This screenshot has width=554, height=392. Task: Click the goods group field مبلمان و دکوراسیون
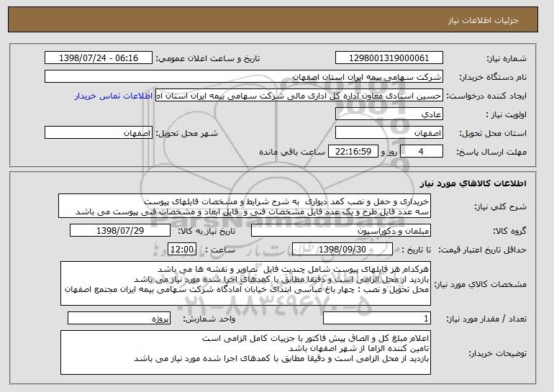coord(341,231)
